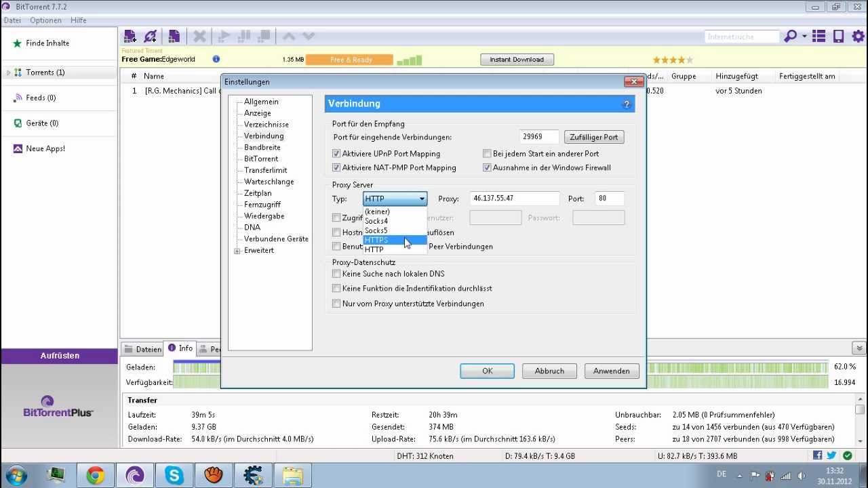Image resolution: width=868 pixels, height=488 pixels.
Task: Click the Geladen progress bar
Action: pyautogui.click(x=502, y=367)
